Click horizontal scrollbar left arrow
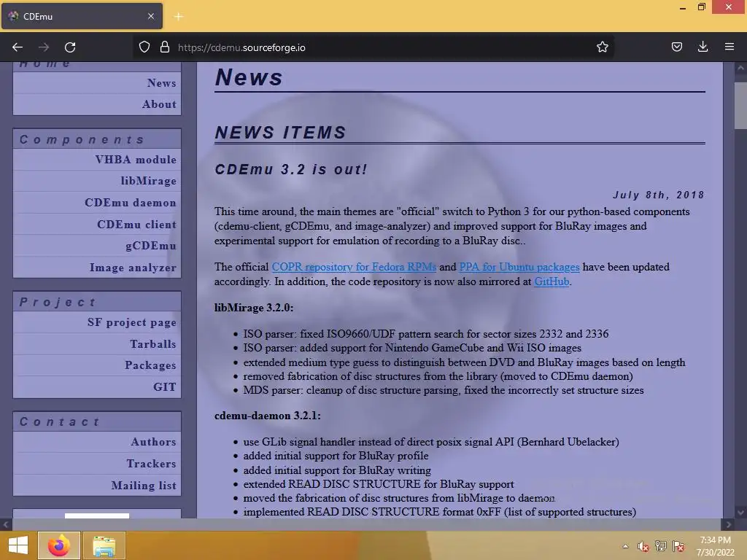This screenshot has width=747, height=560. (6, 524)
